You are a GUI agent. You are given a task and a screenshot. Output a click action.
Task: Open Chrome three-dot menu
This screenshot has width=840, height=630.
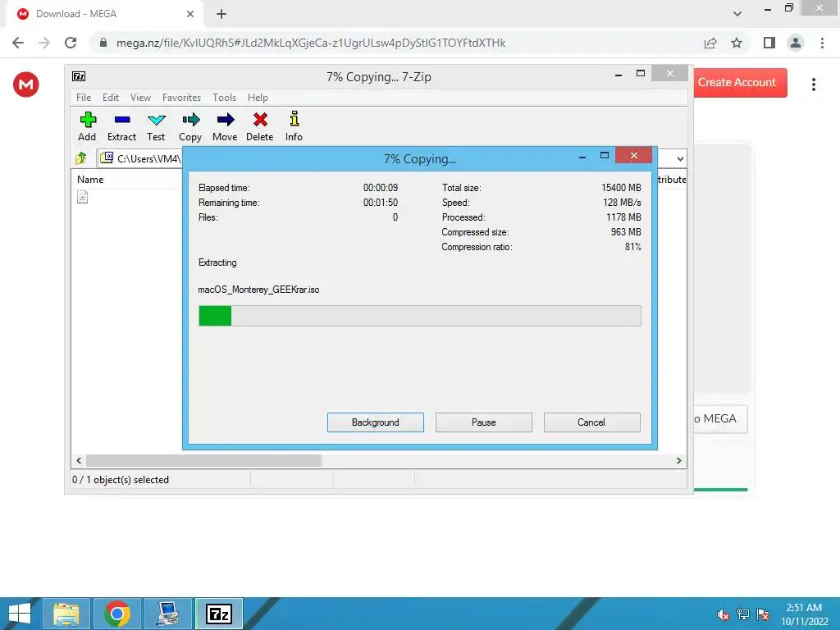[x=822, y=43]
